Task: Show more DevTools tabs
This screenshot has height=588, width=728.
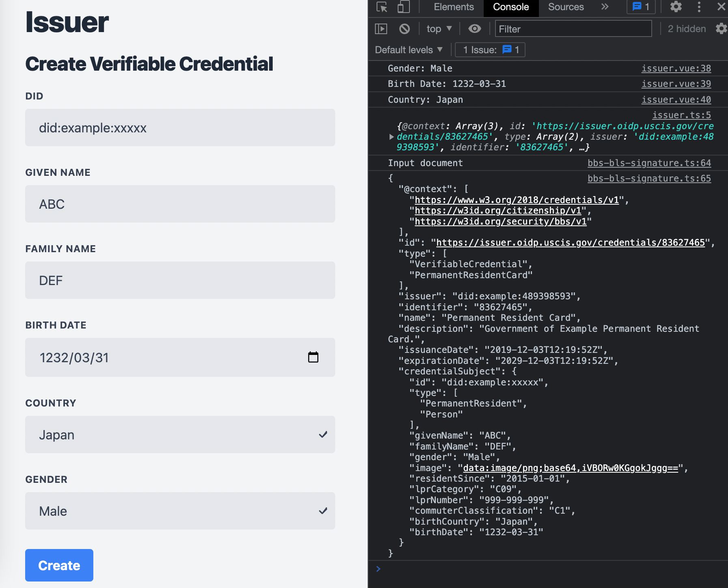Action: tap(605, 7)
